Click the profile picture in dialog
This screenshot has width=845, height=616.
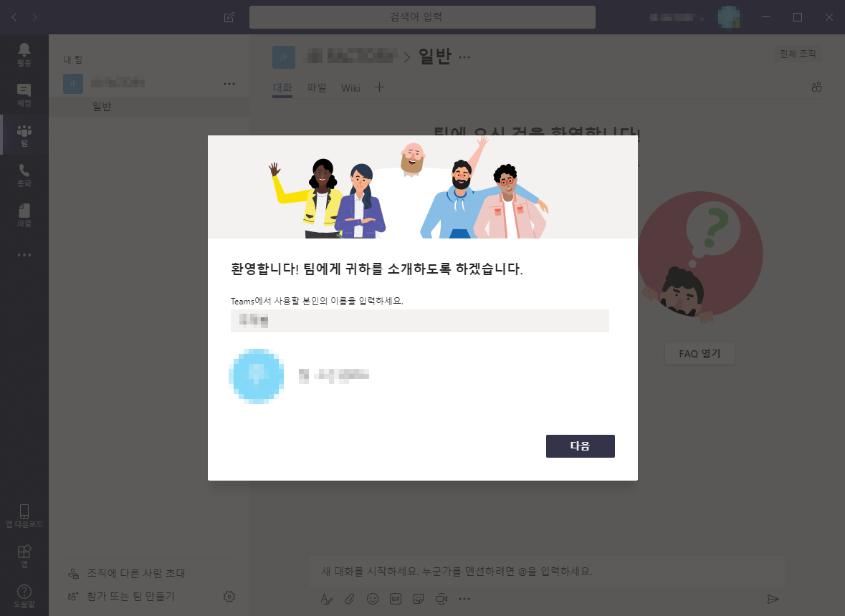(257, 376)
